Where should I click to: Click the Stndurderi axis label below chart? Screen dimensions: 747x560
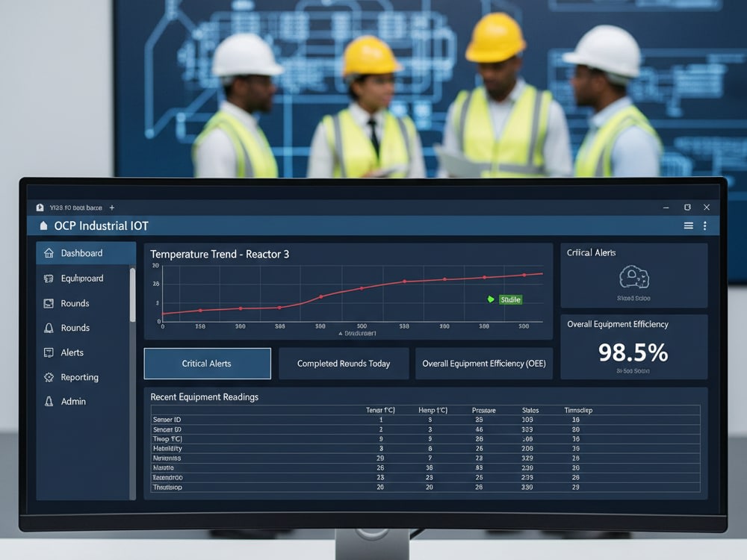360,333
